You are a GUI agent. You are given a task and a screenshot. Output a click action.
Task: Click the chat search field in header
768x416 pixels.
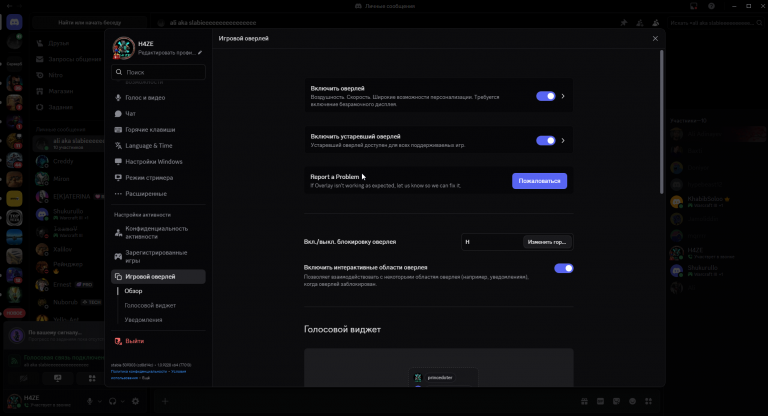[x=716, y=23]
